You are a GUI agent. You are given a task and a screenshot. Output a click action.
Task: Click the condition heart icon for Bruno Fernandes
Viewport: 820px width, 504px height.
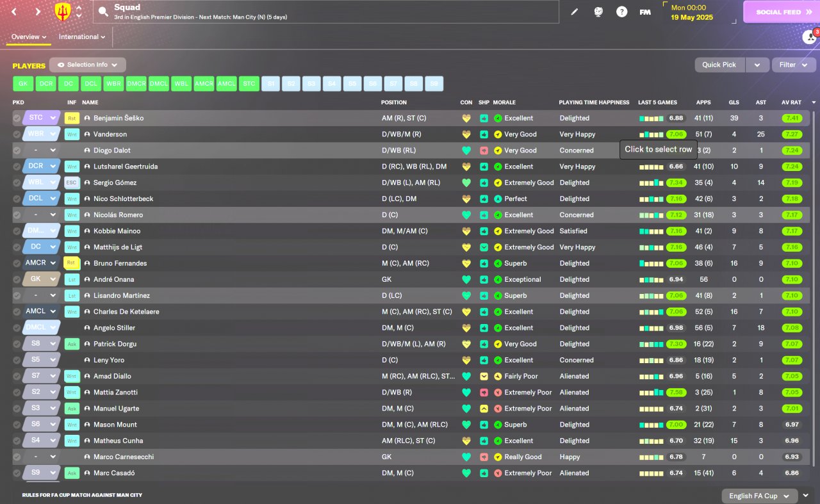point(466,263)
